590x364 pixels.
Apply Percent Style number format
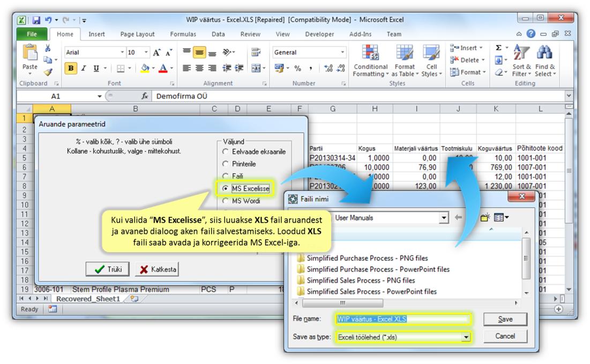click(x=297, y=68)
